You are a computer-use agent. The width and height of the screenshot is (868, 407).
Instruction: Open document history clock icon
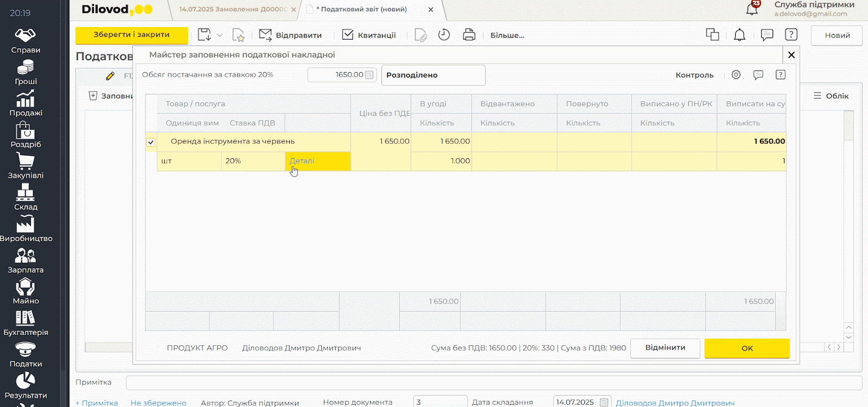tap(444, 35)
